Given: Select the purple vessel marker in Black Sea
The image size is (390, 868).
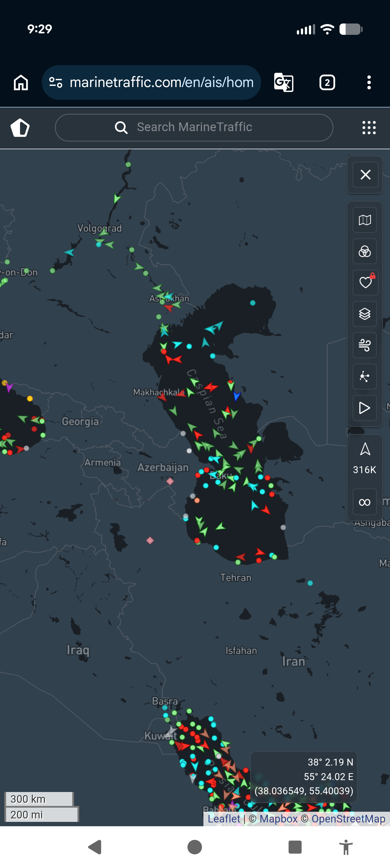Looking at the screenshot, I should (10, 388).
